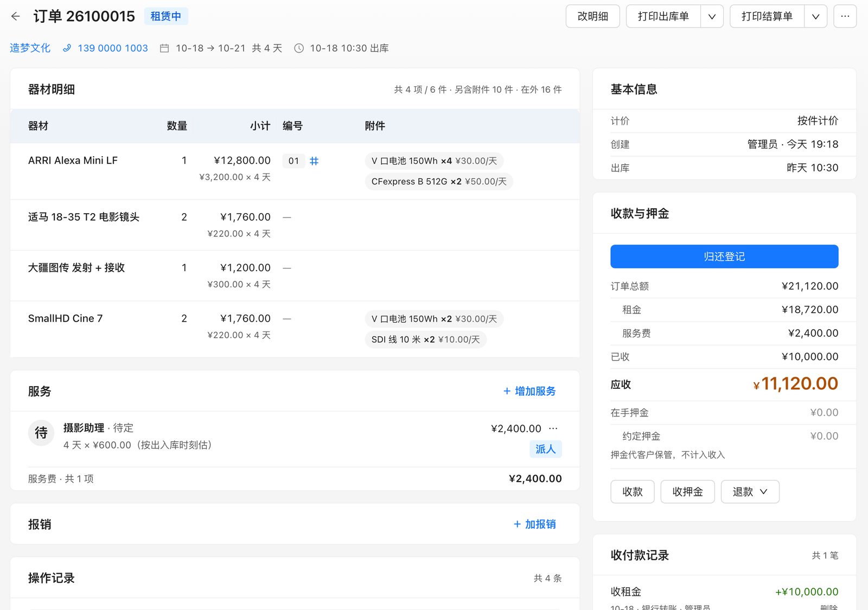Viewport: 868px width, 610px height.
Task: Click the 派人 button for 摄影助理
Action: (546, 449)
